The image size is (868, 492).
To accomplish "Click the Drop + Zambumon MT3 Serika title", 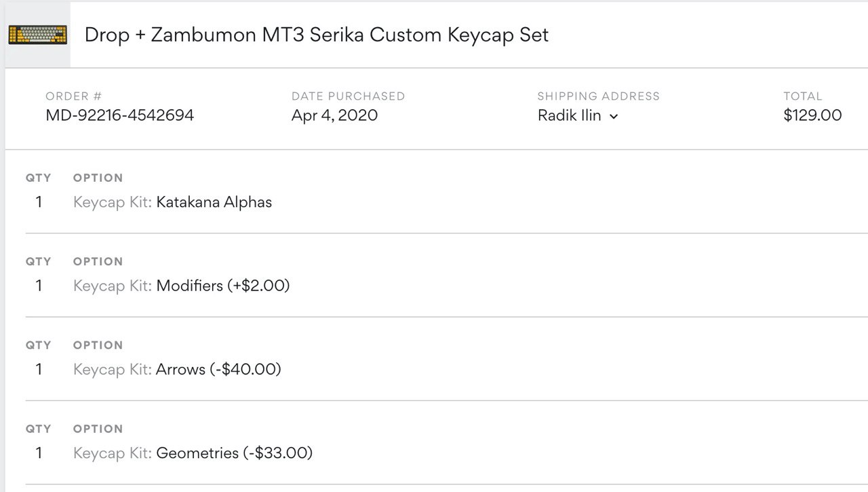I will 316,35.
